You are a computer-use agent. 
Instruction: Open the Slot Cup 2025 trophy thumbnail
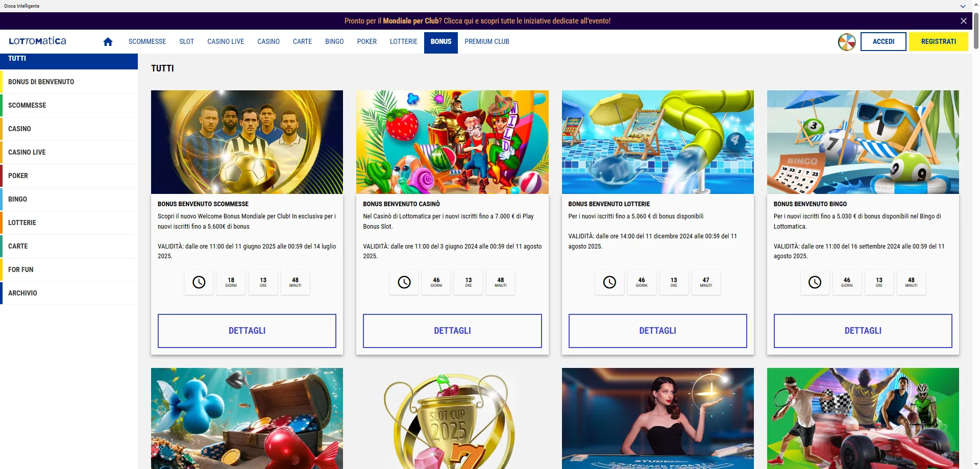pos(452,418)
